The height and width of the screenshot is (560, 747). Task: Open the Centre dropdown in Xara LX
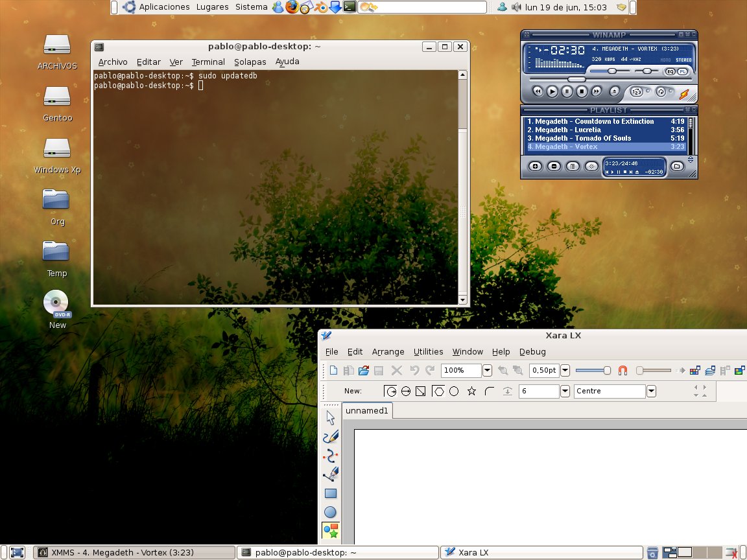pyautogui.click(x=651, y=391)
